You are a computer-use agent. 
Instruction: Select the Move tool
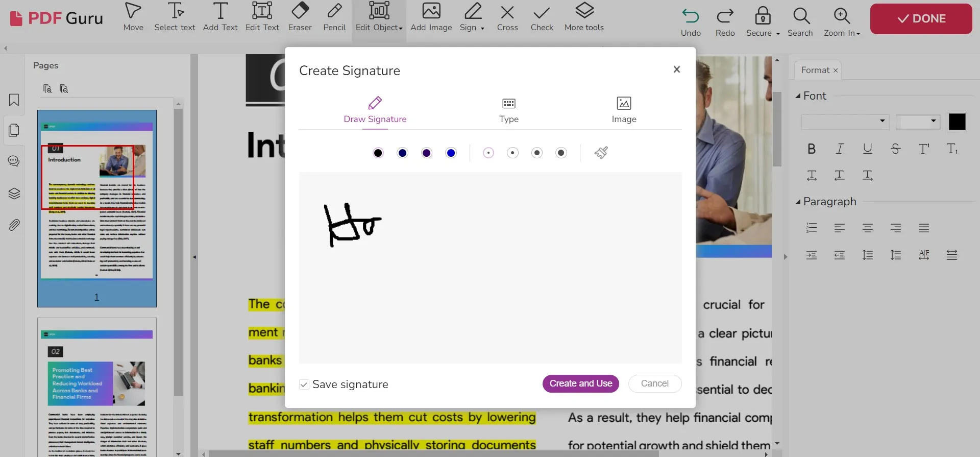point(133,17)
